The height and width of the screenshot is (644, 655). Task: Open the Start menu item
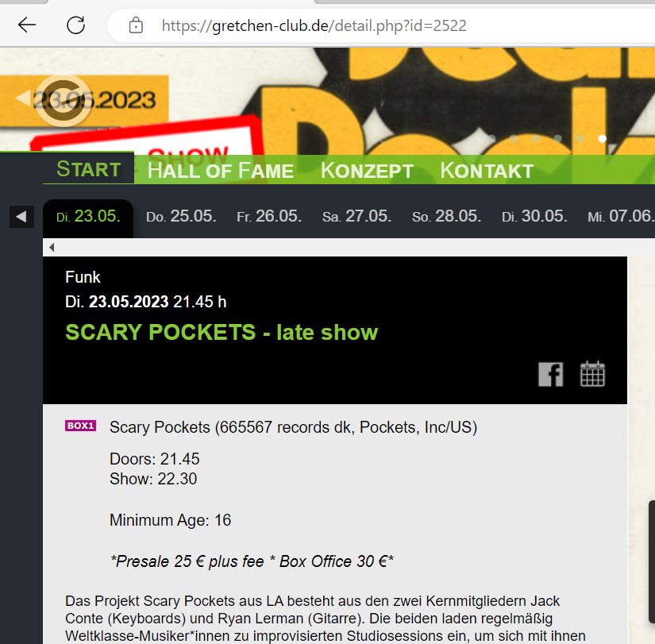(x=88, y=169)
